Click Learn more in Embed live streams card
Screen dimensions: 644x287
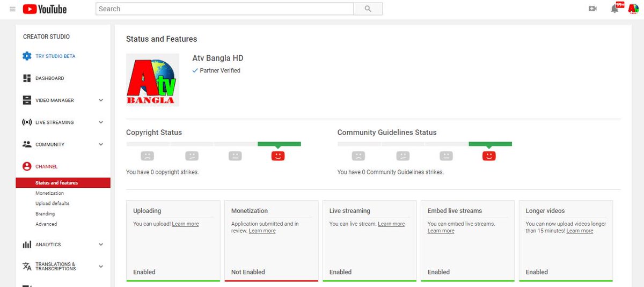[x=441, y=231]
